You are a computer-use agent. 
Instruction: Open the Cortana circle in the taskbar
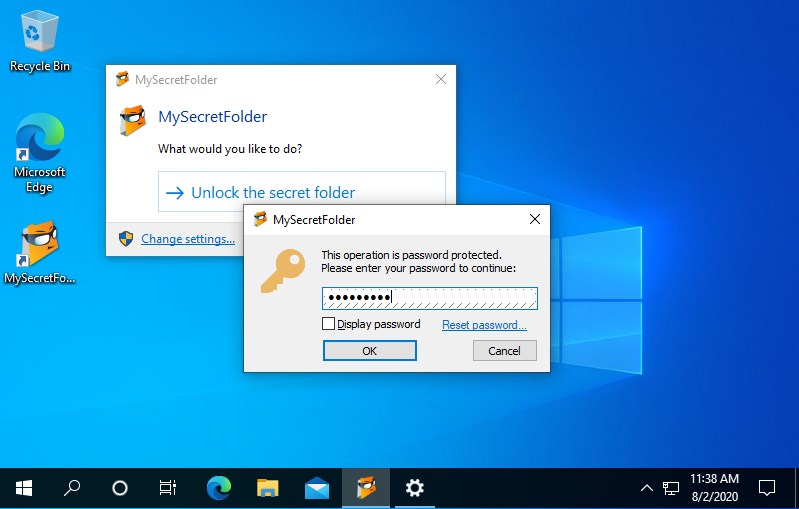click(120, 488)
